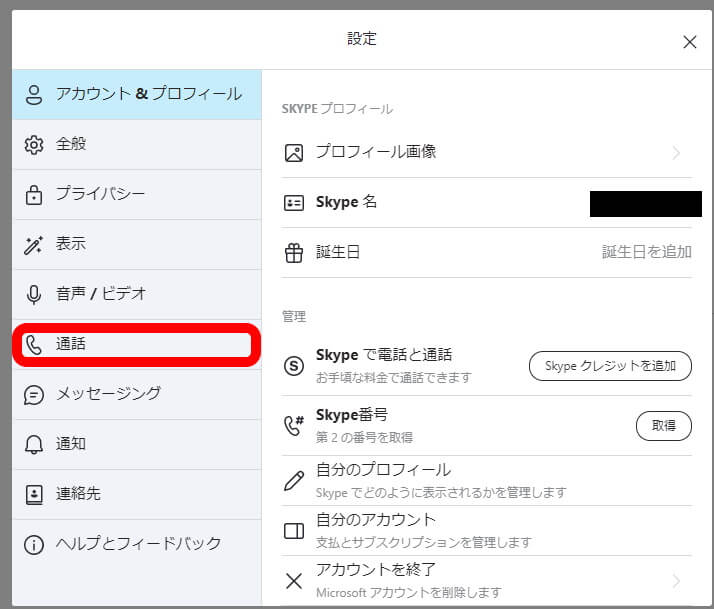Switch to the 通話 settings tab
Screen dimensions: 714x609
pyautogui.click(x=137, y=344)
